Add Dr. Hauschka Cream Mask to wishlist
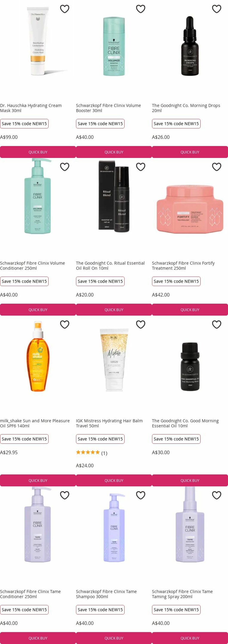The height and width of the screenshot is (644, 228). tap(64, 9)
